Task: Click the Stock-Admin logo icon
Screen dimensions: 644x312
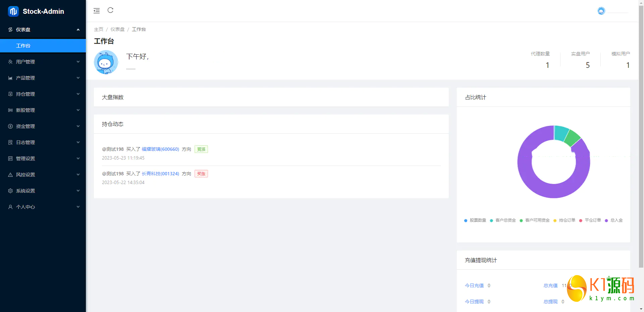Action: pyautogui.click(x=13, y=11)
